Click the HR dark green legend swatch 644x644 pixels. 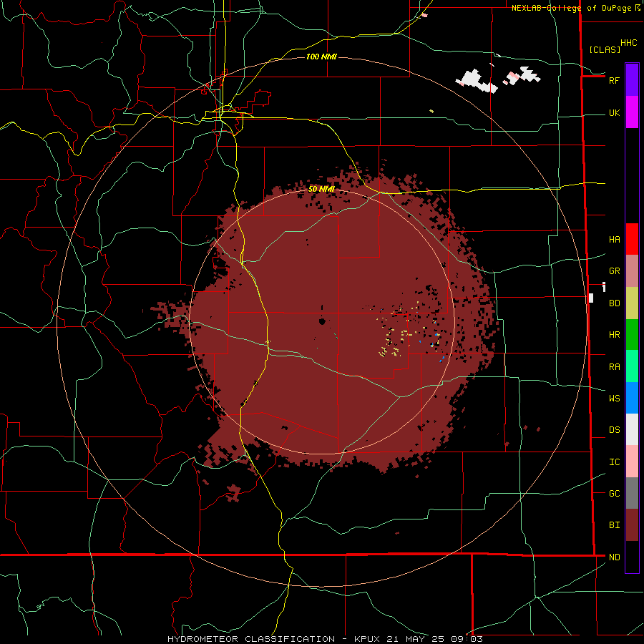[x=632, y=335]
